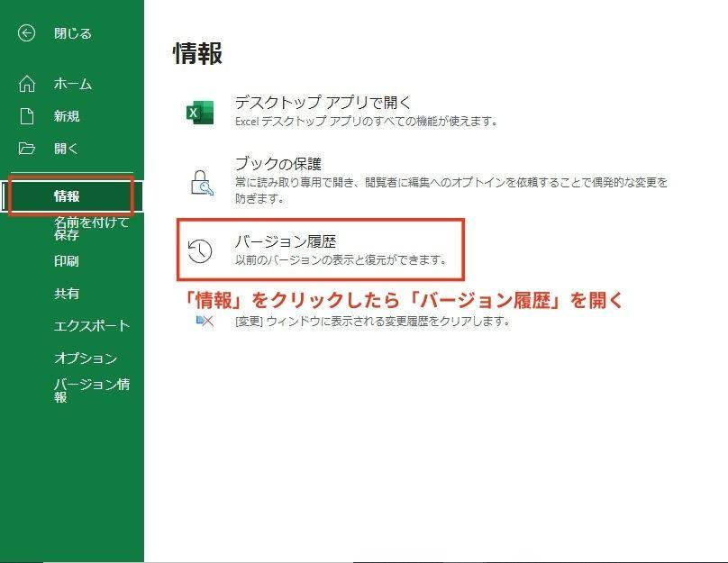Select the ホーム house icon
Viewport: 728px width, 563px height.
28,83
